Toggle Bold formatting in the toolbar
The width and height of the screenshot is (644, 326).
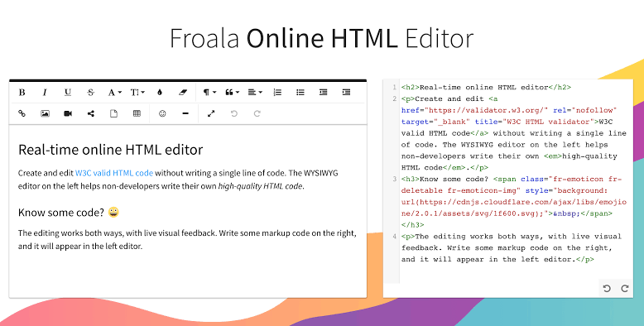pyautogui.click(x=22, y=93)
